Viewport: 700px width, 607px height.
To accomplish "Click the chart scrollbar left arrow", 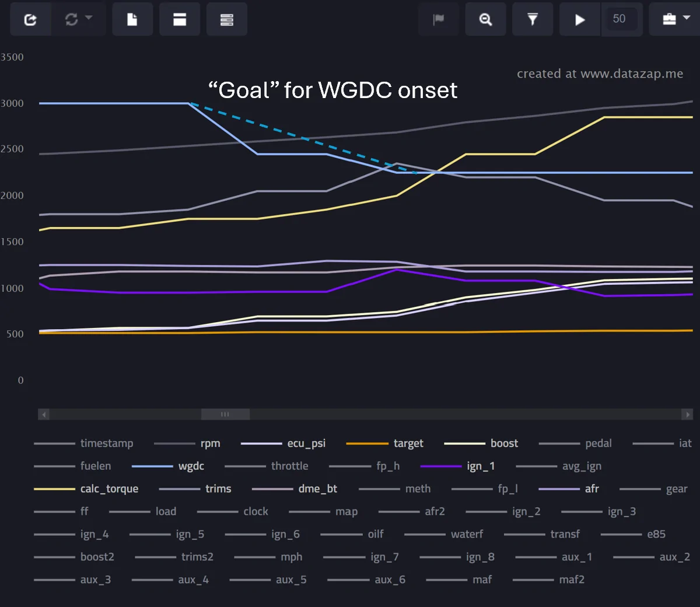I will pos(44,414).
